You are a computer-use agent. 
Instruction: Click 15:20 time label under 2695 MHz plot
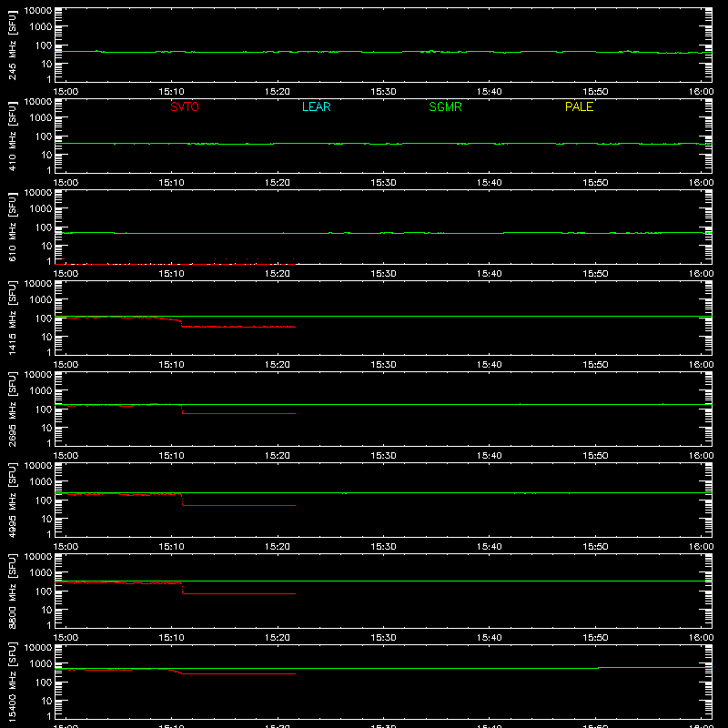coord(278,456)
